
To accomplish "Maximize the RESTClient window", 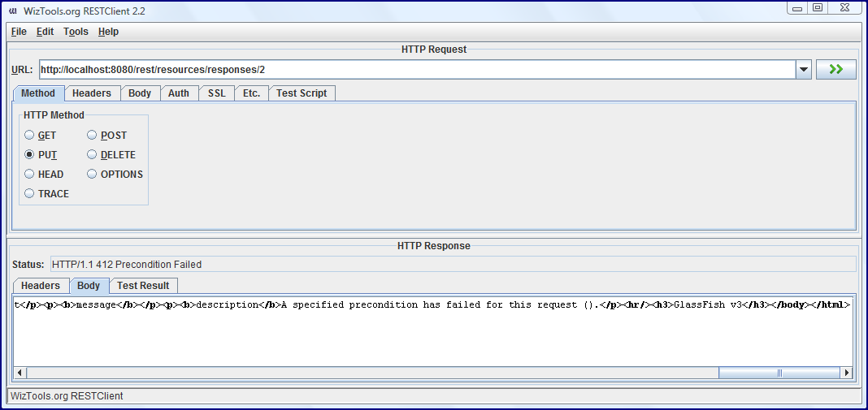I will (x=818, y=8).
